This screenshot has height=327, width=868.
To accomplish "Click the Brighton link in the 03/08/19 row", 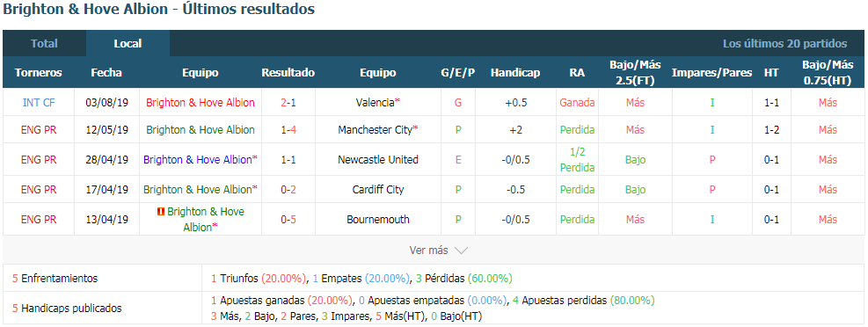I will coord(201,102).
